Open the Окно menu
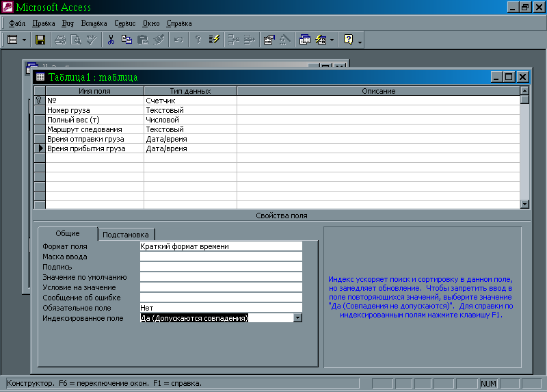547x392 pixels. 151,23
